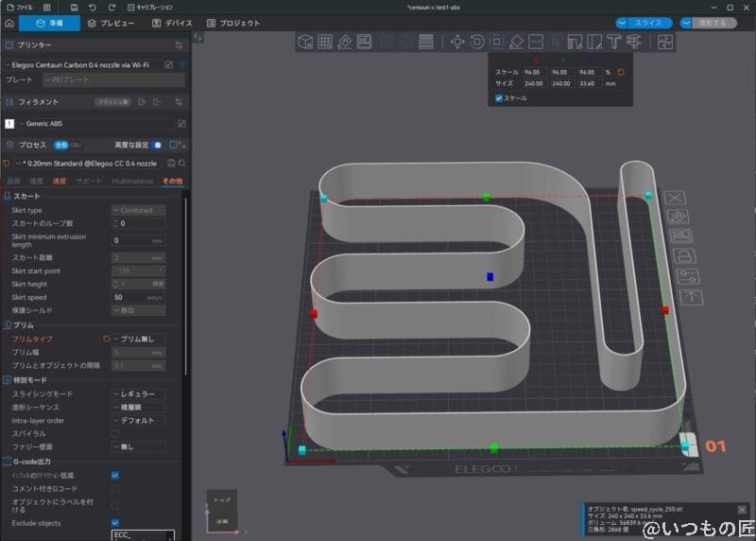Screen dimensions: 756x541
Task: Select the Move tool
Action: tap(457, 42)
